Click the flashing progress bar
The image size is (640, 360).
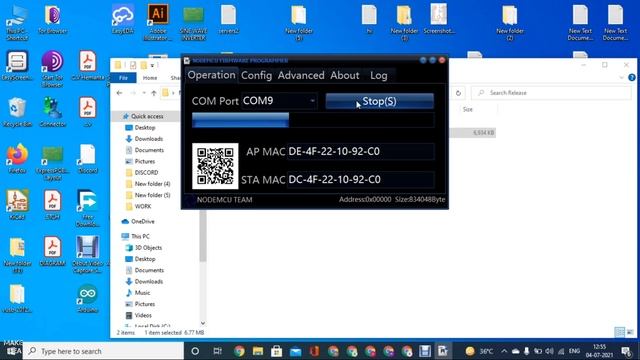point(313,120)
